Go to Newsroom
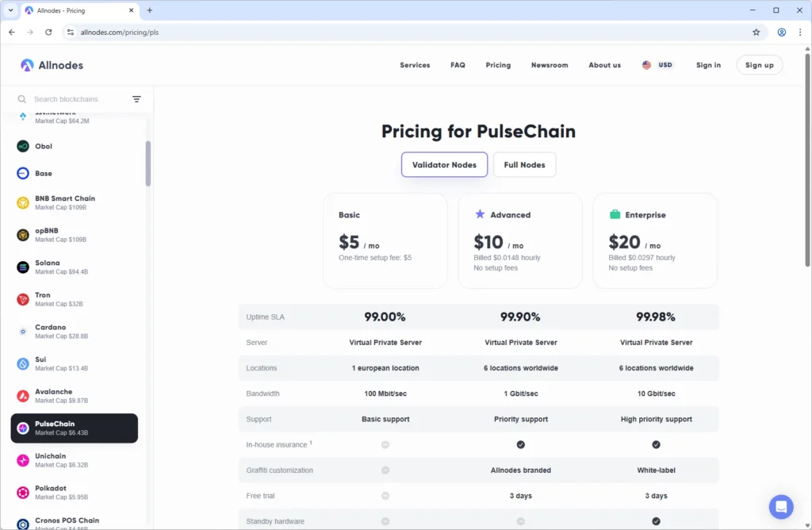812x530 pixels. [x=550, y=65]
